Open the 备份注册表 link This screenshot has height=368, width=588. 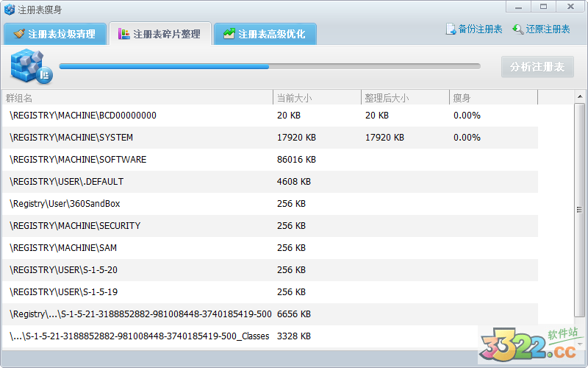pyautogui.click(x=480, y=29)
